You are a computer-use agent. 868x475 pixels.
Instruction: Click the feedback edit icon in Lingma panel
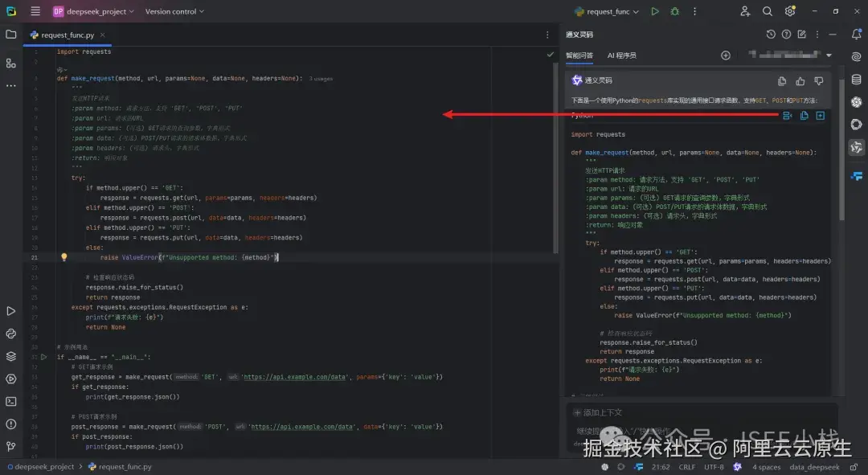801,35
